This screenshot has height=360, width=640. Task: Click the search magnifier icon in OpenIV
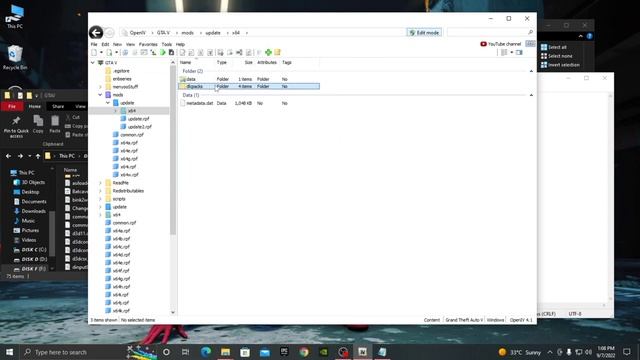click(x=530, y=32)
